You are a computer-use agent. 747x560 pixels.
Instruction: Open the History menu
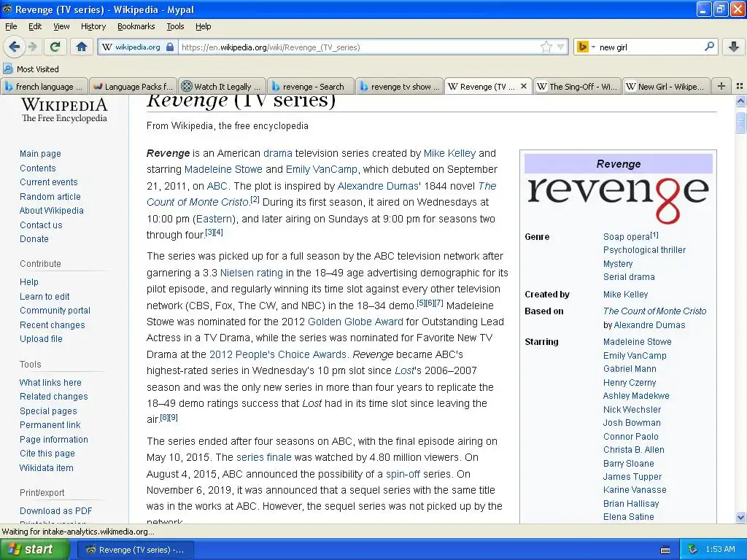[93, 26]
